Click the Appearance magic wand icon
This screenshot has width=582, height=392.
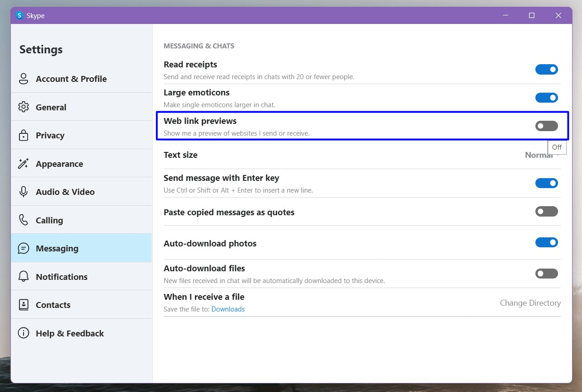pos(24,164)
